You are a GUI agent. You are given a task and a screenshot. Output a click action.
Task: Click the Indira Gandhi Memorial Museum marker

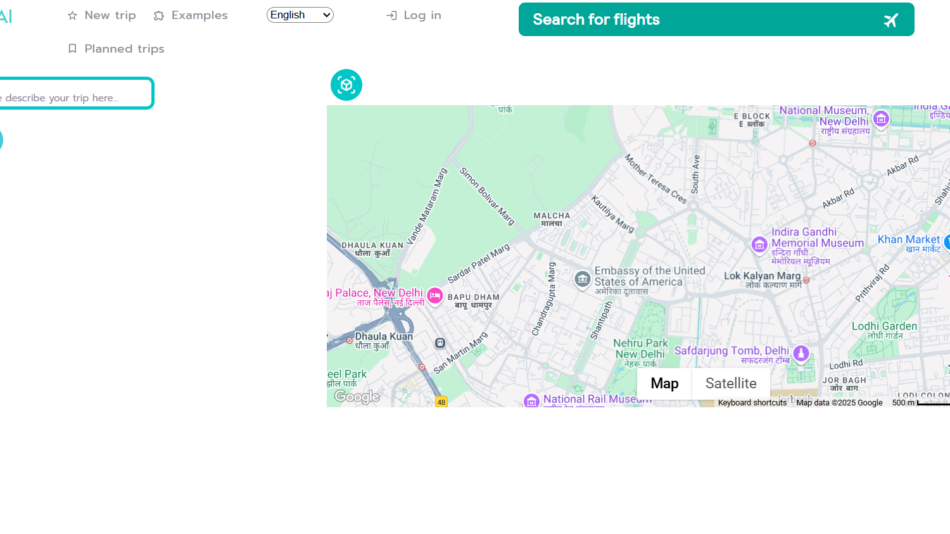coord(759,244)
